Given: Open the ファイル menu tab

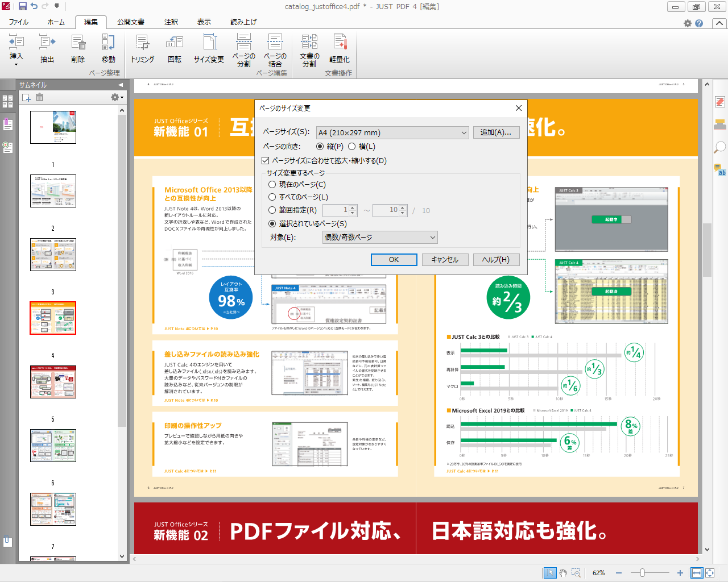Looking at the screenshot, I should click(x=18, y=22).
